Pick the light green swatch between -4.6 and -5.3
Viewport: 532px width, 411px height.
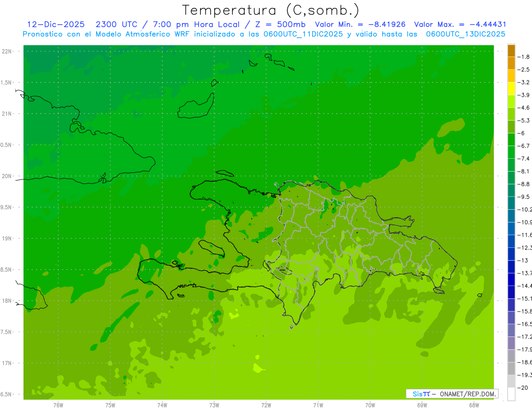pyautogui.click(x=511, y=114)
